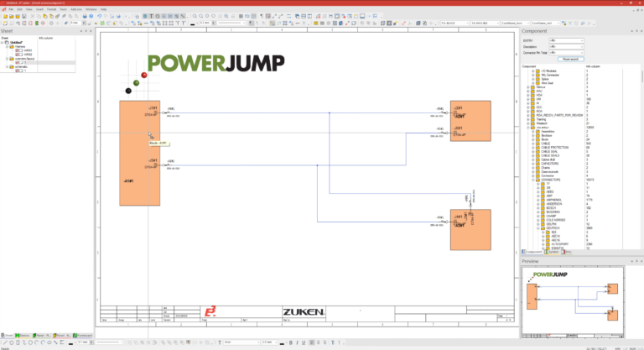Screen dimensions: 644x350
Task: Switch to the Devices tab at bottom left
Action: (x=23, y=336)
